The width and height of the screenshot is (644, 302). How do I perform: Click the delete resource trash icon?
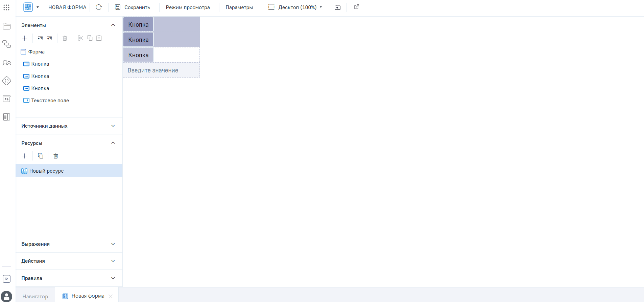[56, 156]
